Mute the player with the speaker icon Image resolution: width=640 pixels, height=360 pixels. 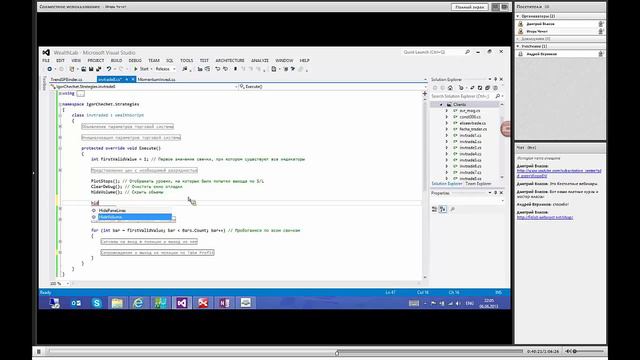click(x=568, y=351)
